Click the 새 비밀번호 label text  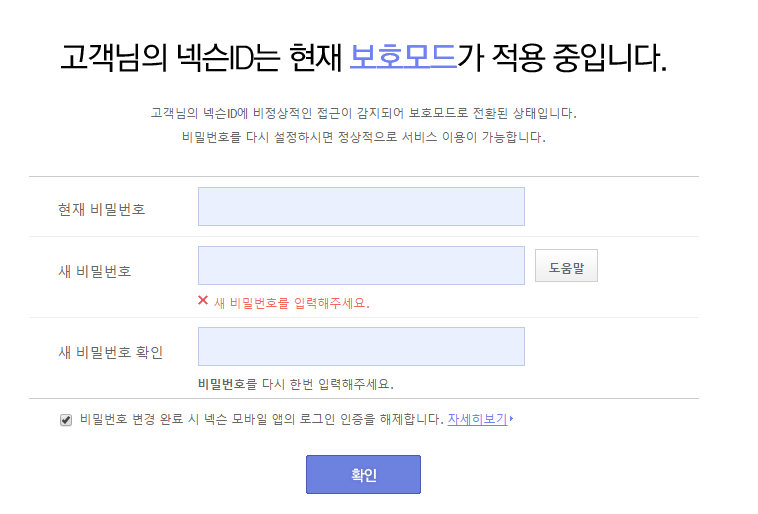click(95, 271)
